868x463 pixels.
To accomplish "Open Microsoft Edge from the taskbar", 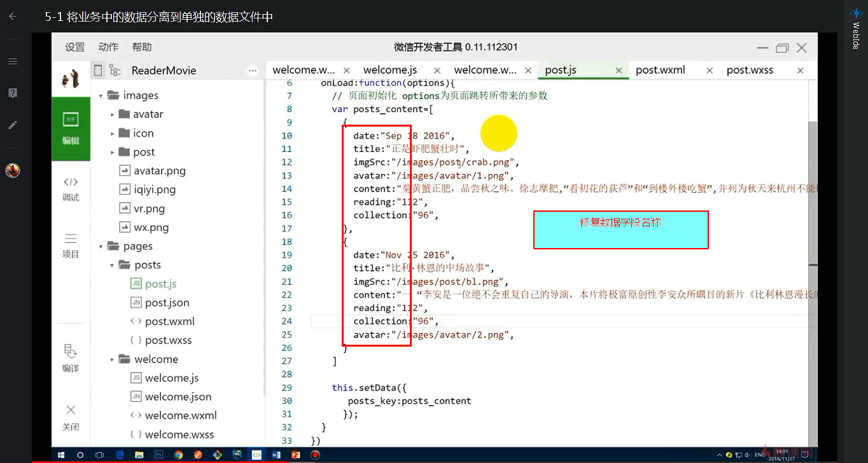I will pos(120,455).
